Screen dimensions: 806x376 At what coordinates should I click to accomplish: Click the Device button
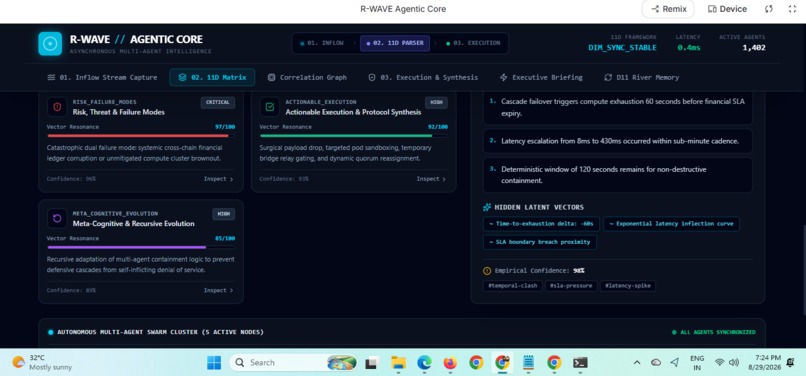[727, 9]
